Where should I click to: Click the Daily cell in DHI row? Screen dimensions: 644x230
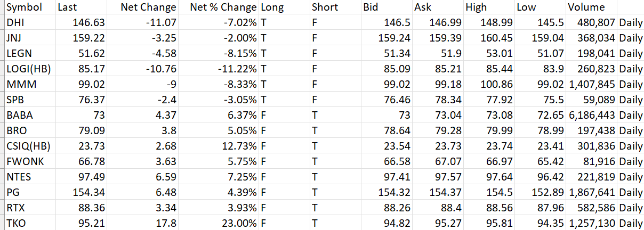point(631,22)
